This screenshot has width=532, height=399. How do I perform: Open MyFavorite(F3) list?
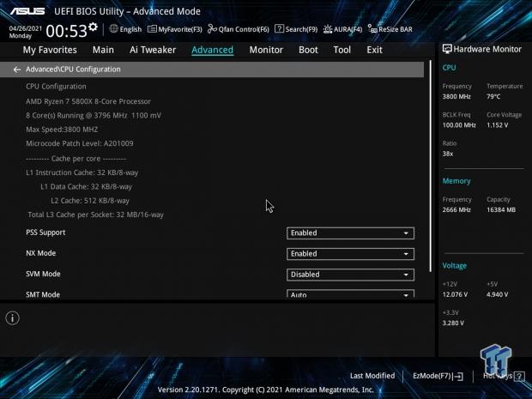(175, 29)
